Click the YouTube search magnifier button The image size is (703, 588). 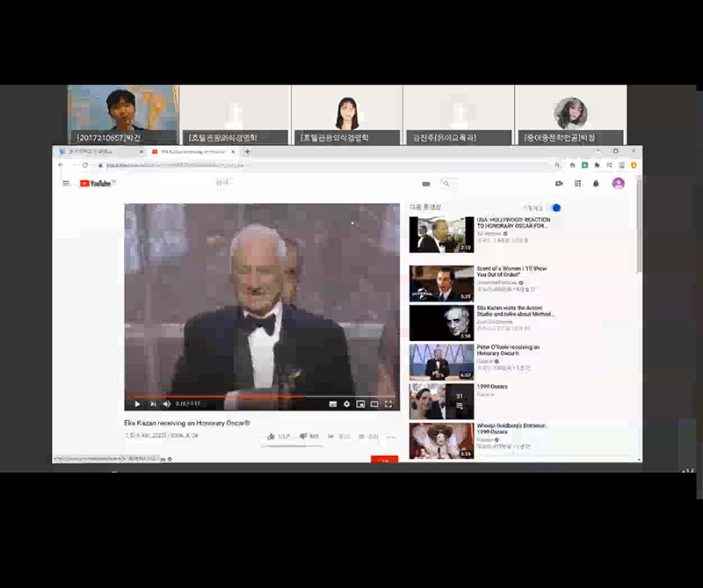[446, 184]
